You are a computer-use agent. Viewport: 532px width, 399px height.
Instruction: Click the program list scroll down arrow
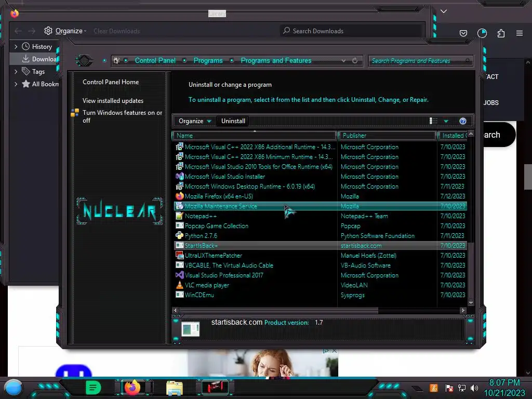pyautogui.click(x=471, y=303)
